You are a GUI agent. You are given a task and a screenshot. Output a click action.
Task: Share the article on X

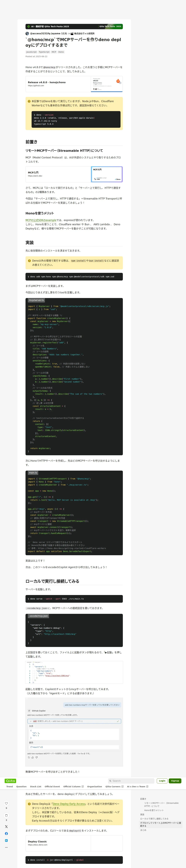click(x=6, y=827)
